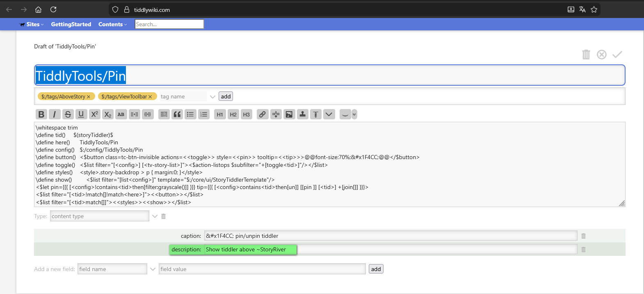
Task: Open the Sites menu
Action: point(32,24)
